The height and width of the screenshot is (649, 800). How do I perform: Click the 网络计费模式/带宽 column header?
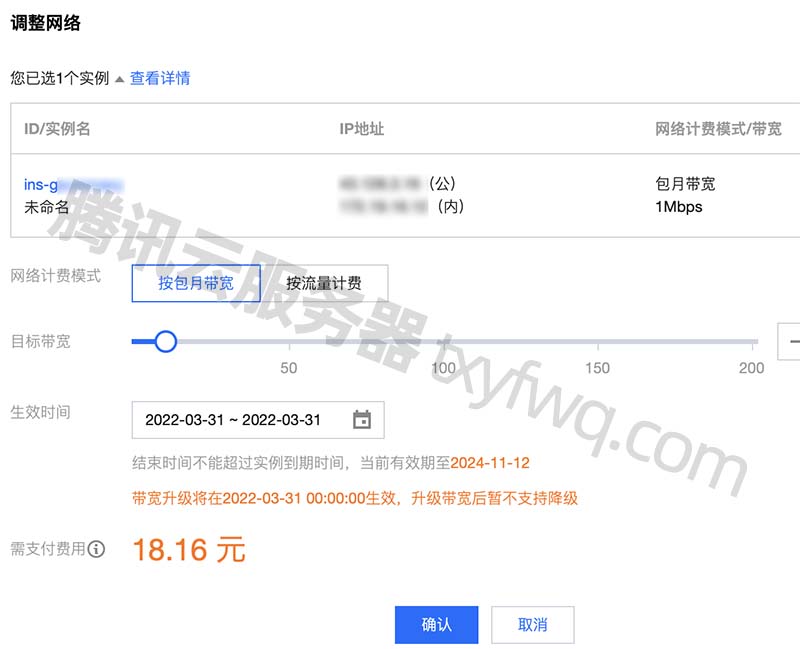pos(718,129)
